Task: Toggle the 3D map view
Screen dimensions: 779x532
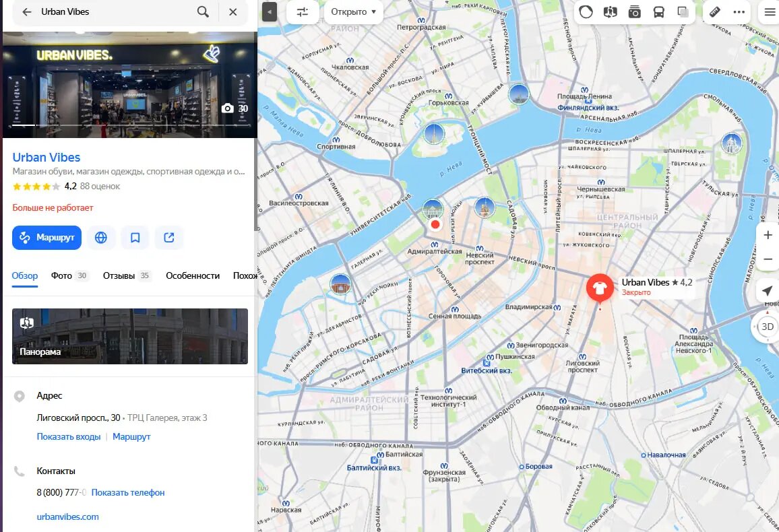Action: (x=767, y=327)
